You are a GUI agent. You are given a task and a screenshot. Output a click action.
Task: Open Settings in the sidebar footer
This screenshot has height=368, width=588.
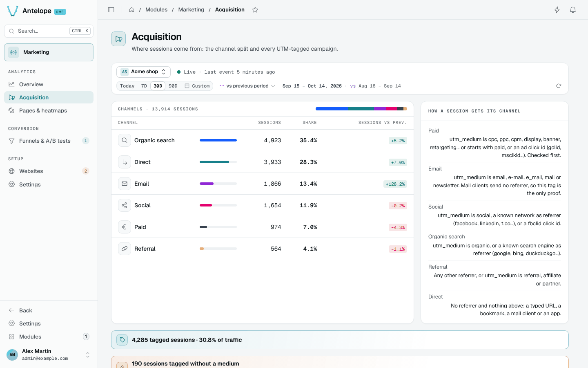pyautogui.click(x=49, y=323)
